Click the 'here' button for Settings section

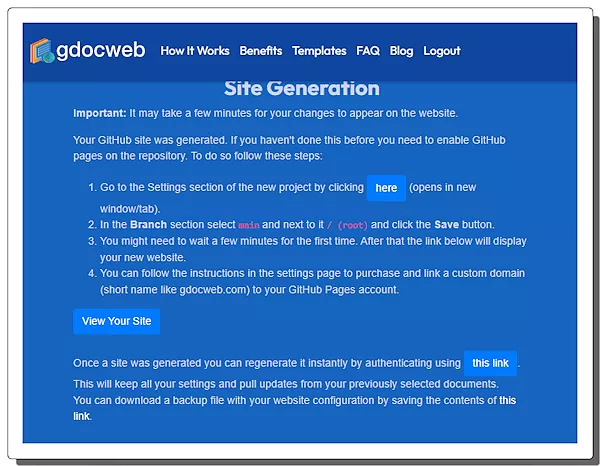[x=386, y=188]
